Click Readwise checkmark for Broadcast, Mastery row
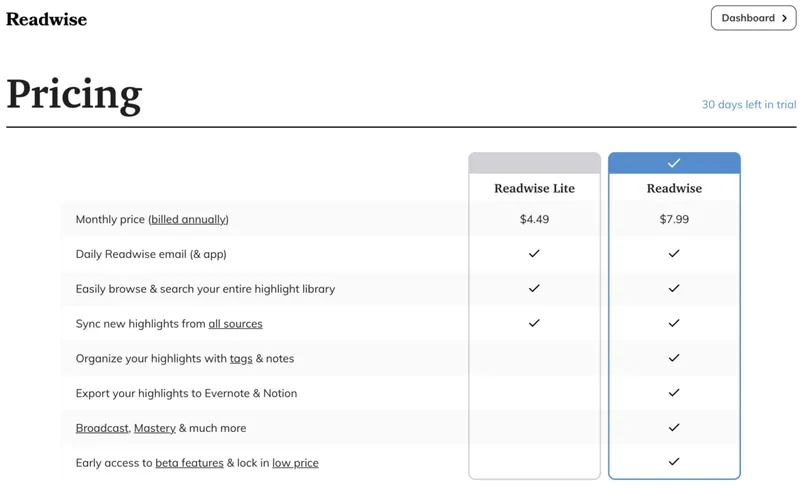Screen dimensions: 800x488 click(x=674, y=427)
